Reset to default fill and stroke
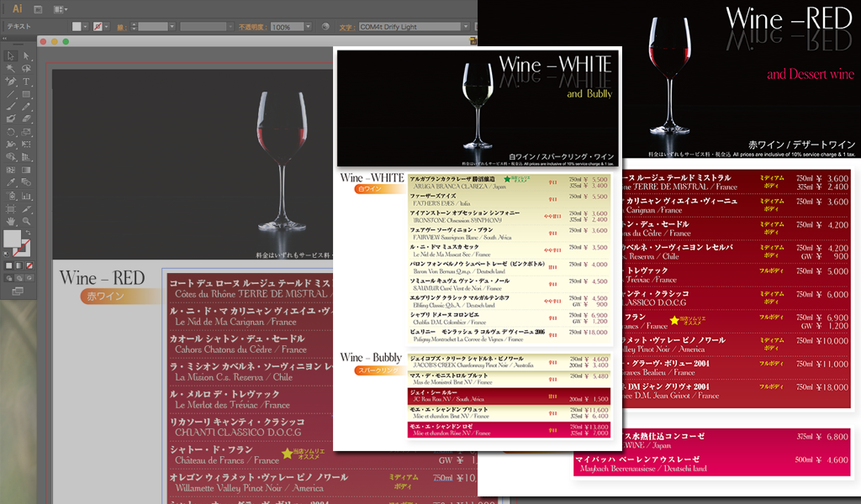This screenshot has height=504, width=861. coord(7,255)
